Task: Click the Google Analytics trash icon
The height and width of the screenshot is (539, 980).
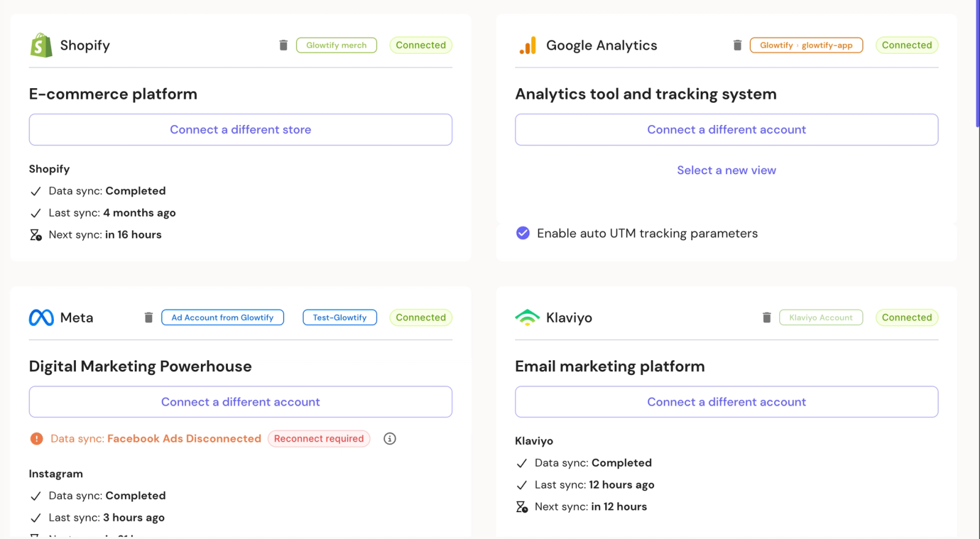Action: pos(737,45)
